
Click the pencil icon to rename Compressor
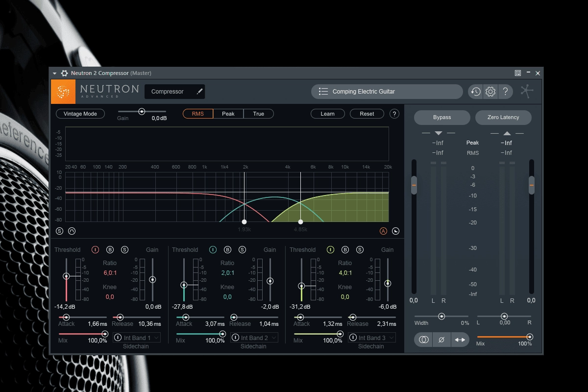pos(199,92)
